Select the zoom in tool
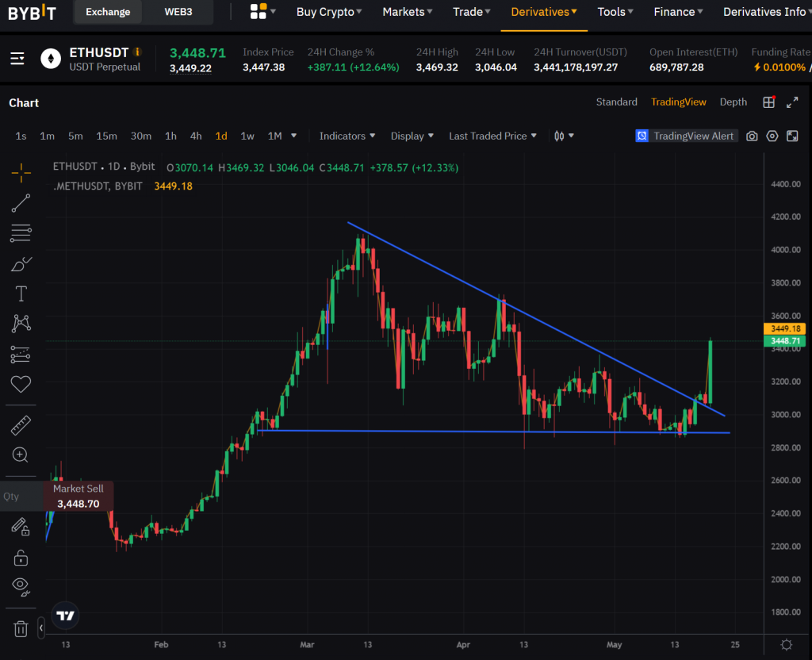Image resolution: width=812 pixels, height=660 pixels. coord(20,455)
